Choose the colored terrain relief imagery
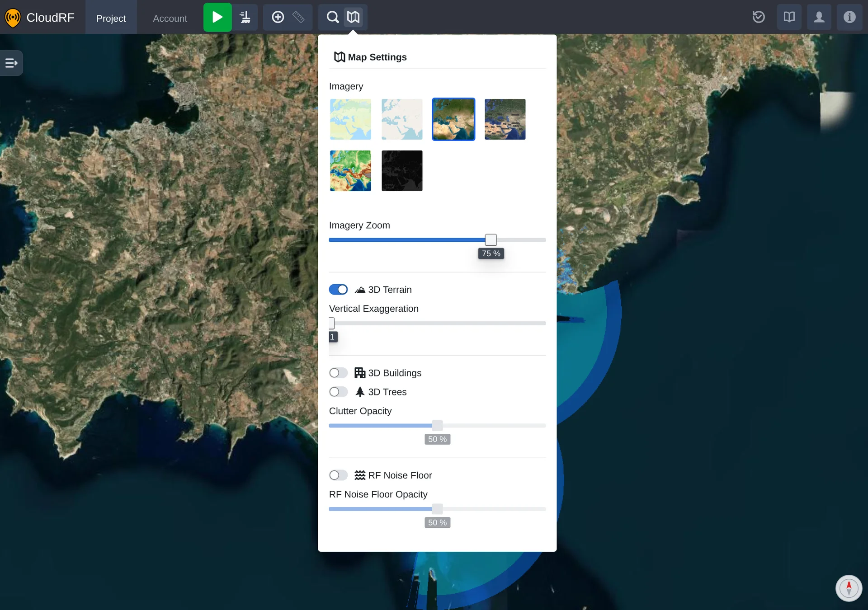 click(x=350, y=171)
